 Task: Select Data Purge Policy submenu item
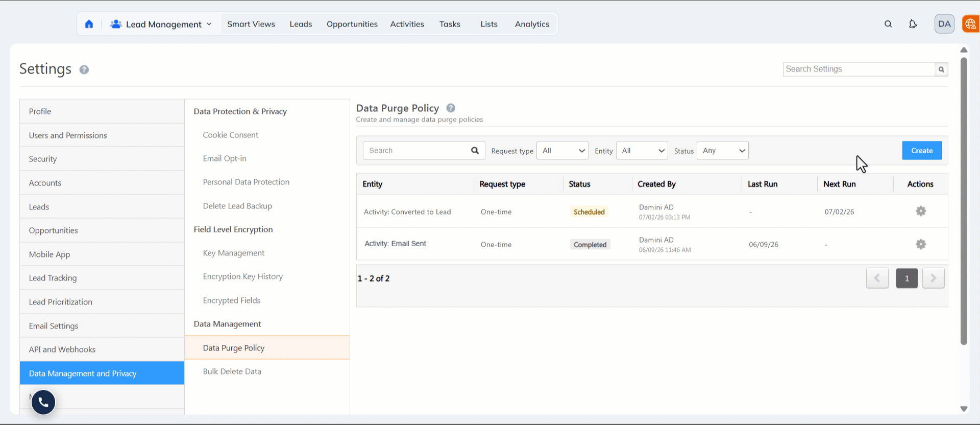pyautogui.click(x=267, y=348)
